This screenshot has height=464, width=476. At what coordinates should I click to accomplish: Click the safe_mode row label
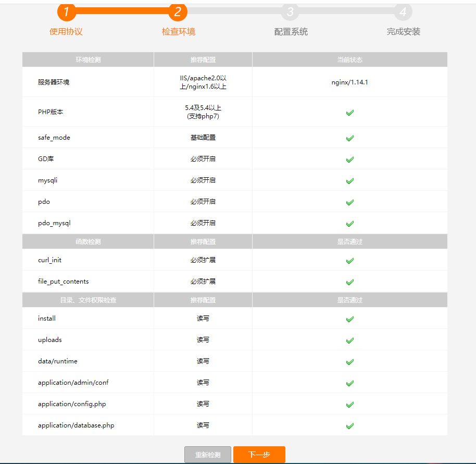point(54,137)
